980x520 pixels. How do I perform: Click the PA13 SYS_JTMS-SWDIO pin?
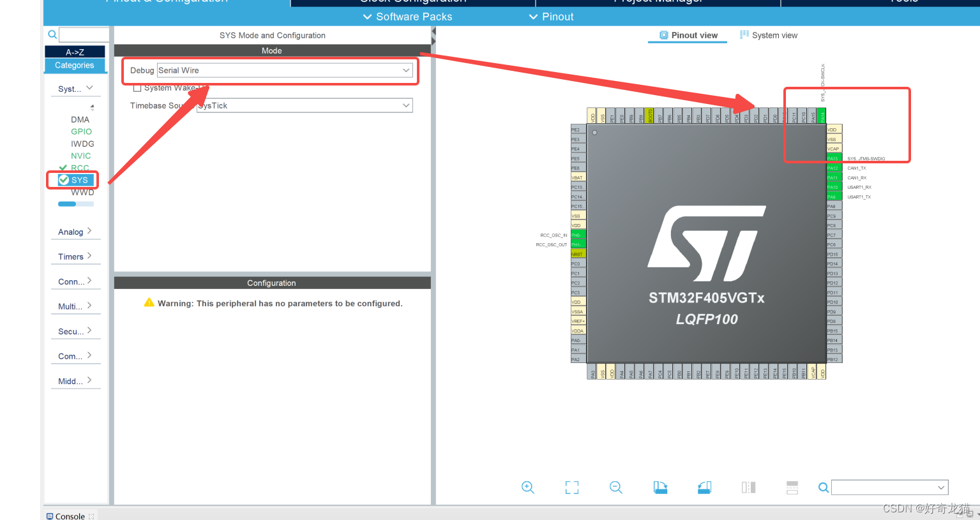coord(834,158)
